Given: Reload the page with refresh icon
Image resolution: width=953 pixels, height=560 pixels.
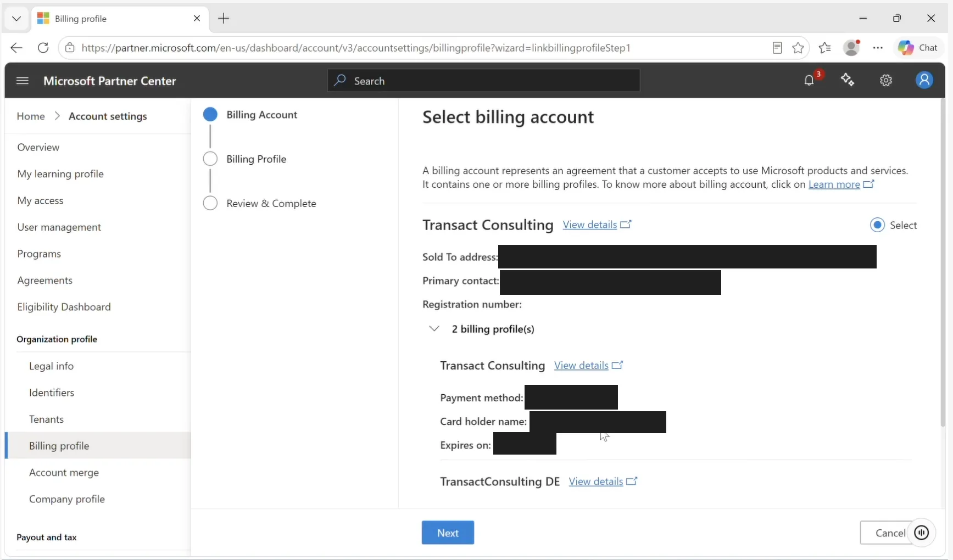Looking at the screenshot, I should coord(43,48).
